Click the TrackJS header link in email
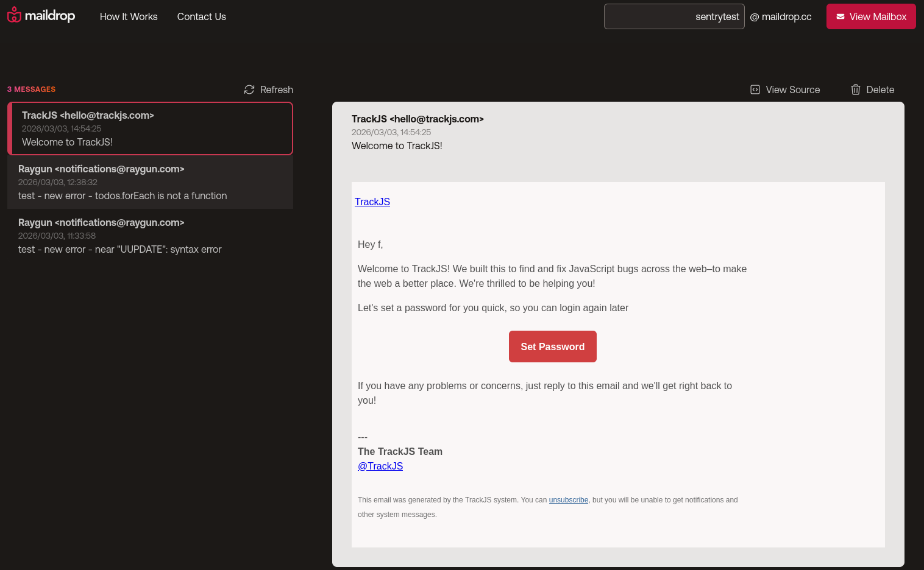This screenshot has width=924, height=570. tap(372, 202)
